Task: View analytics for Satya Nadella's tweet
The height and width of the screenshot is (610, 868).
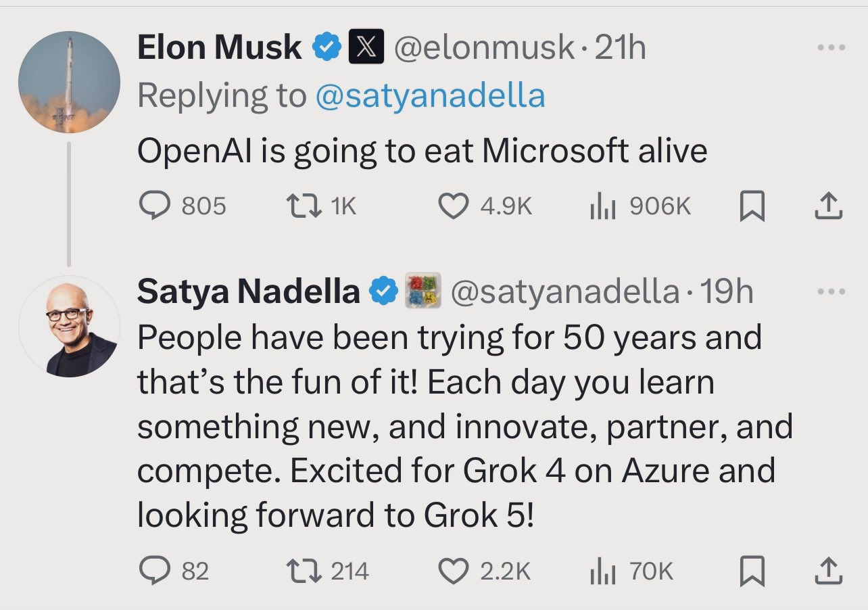Action: (x=602, y=572)
